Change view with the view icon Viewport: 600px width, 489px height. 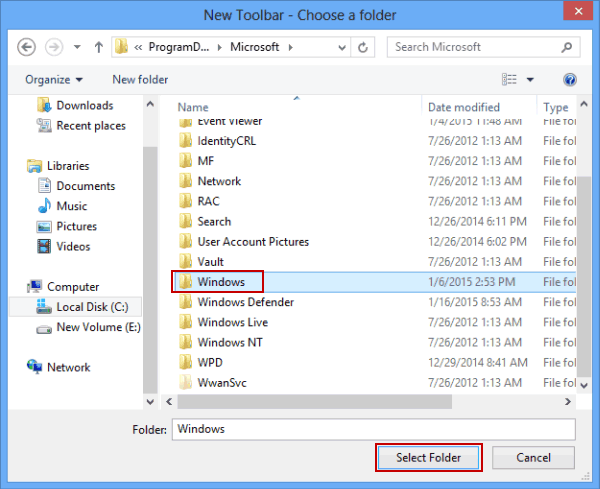tap(509, 80)
